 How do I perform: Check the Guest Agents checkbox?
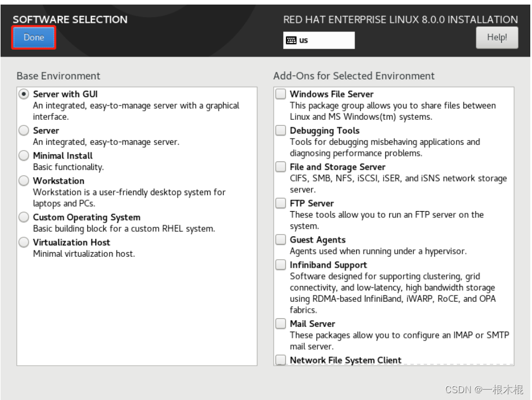point(281,240)
